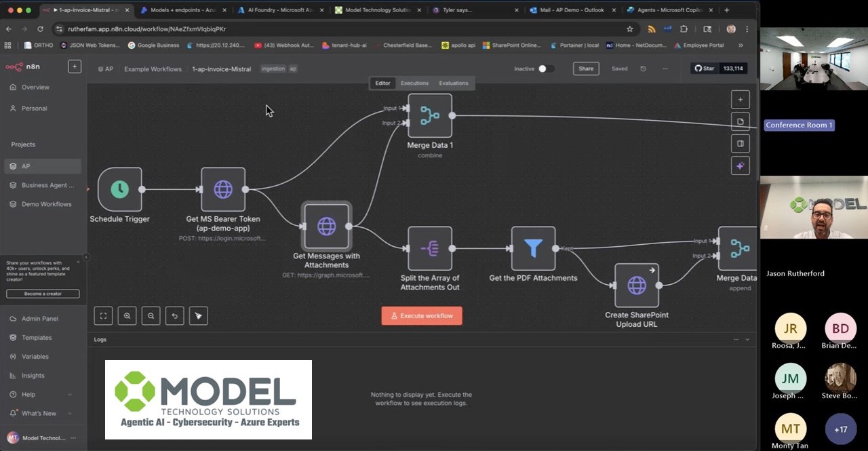Click the GitHub Star button
This screenshot has height=451, width=868.
[x=705, y=68]
